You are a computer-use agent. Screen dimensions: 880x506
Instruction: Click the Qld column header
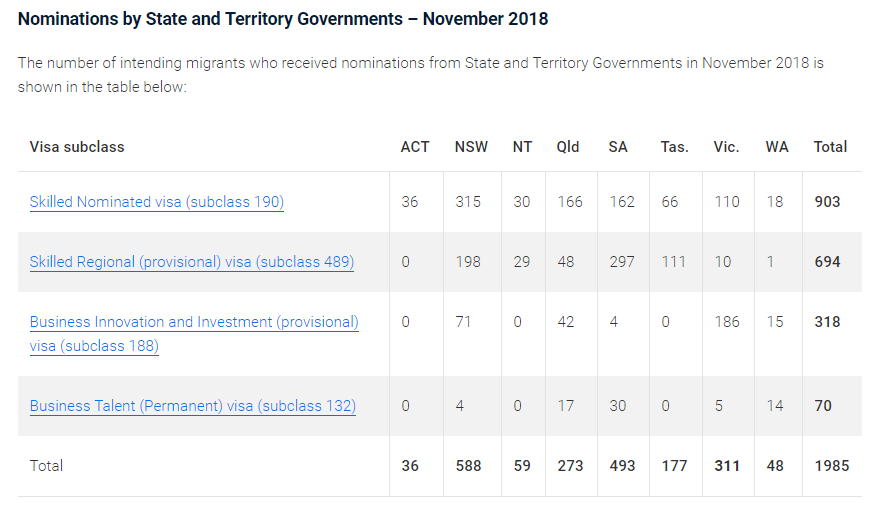point(568,147)
